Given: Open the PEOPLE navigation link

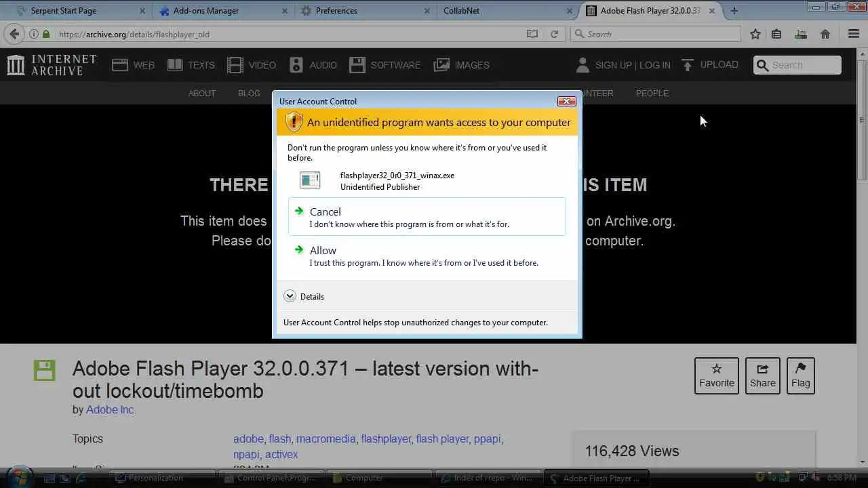Looking at the screenshot, I should click(652, 94).
